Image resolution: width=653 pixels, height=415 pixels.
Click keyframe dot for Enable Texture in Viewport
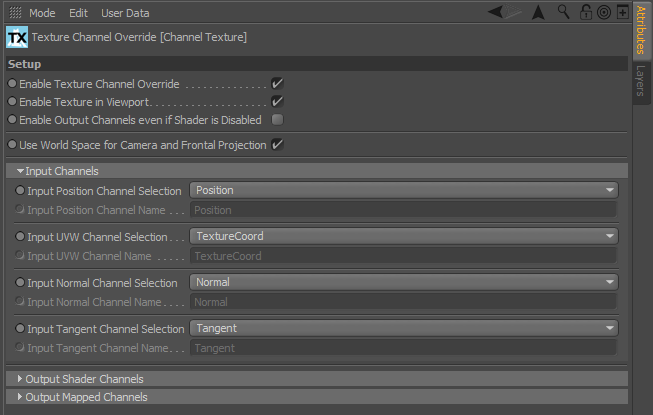point(12,101)
